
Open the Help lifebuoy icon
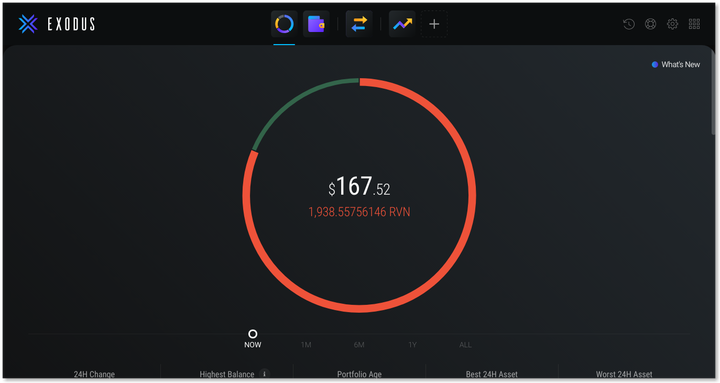click(x=651, y=24)
